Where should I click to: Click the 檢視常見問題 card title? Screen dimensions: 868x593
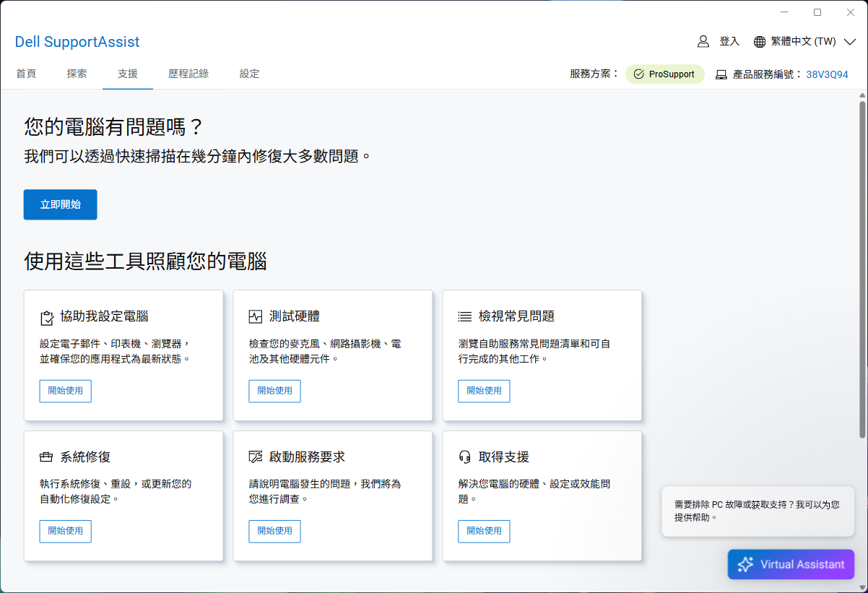point(516,316)
